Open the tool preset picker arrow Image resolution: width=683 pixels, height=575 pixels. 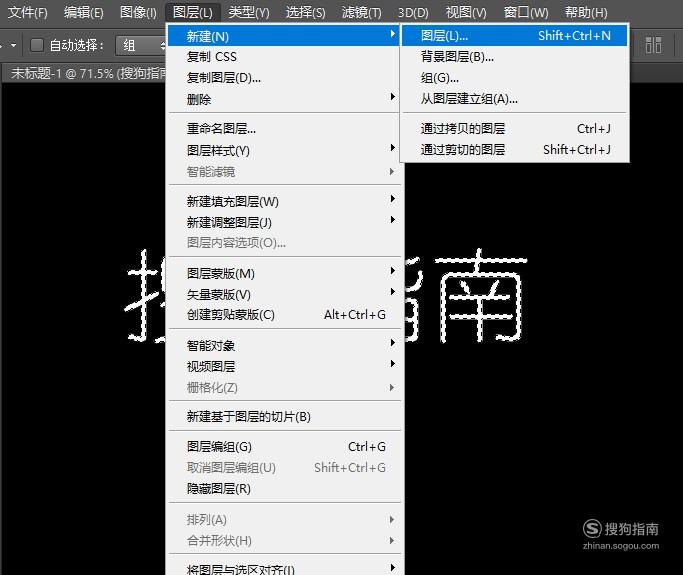[14, 45]
